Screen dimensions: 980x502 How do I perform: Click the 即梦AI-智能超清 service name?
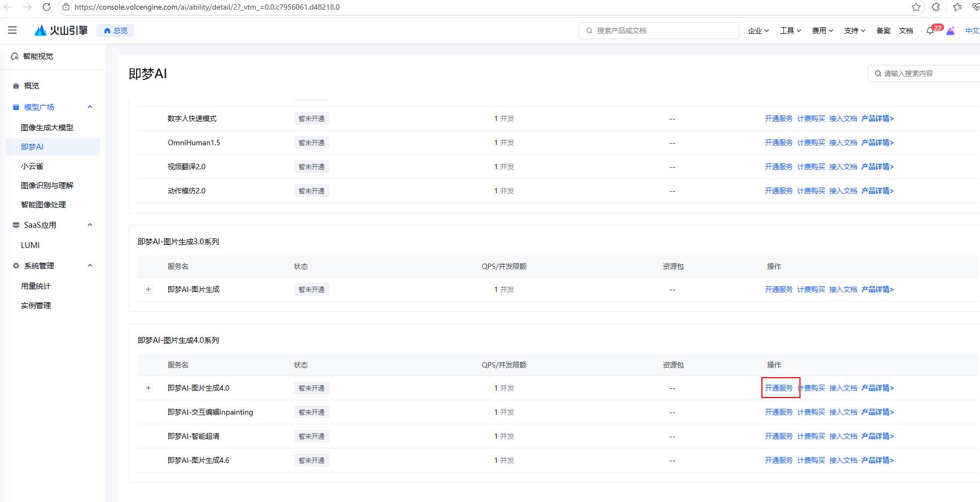(x=193, y=436)
